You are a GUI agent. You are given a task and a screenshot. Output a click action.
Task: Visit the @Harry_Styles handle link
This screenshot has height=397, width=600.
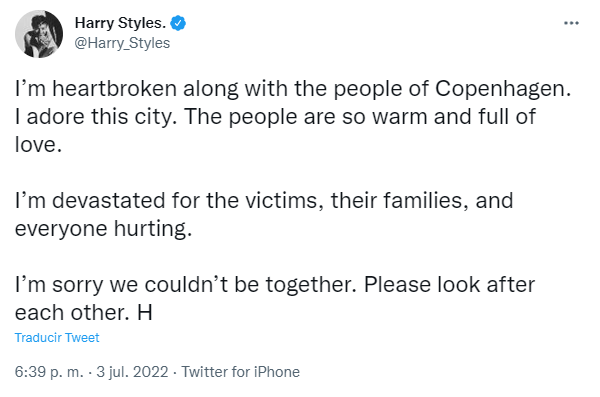pyautogui.click(x=122, y=43)
